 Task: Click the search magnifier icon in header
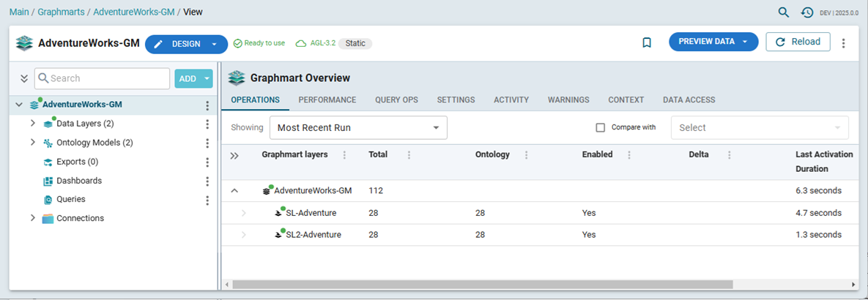784,12
